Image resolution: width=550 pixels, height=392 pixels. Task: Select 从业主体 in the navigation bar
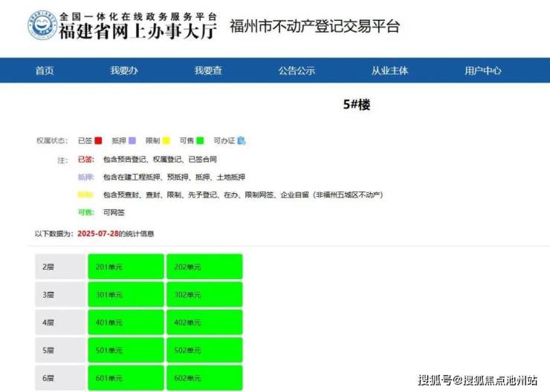tap(389, 71)
